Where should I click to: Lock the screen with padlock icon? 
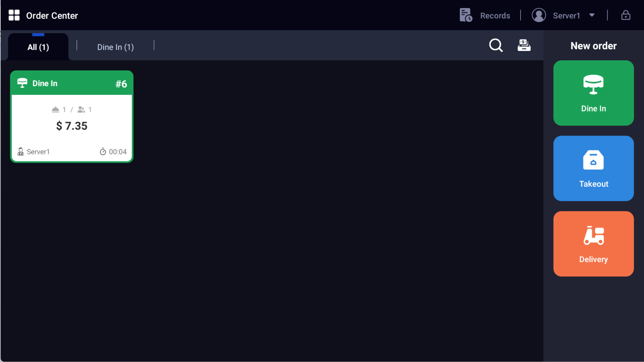(x=626, y=15)
